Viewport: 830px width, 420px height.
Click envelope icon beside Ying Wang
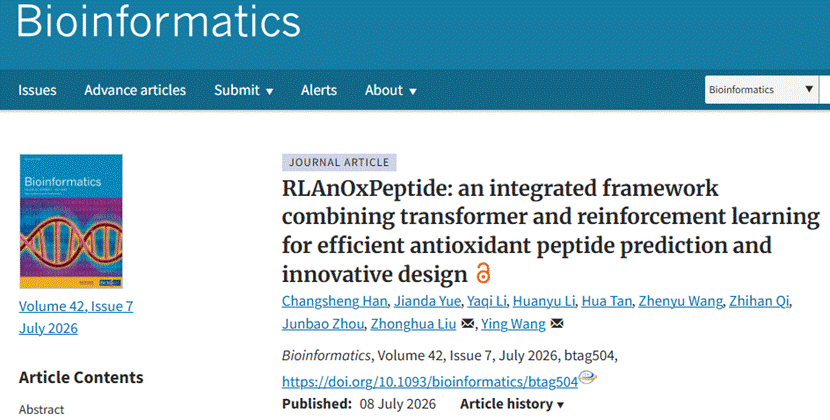556,324
